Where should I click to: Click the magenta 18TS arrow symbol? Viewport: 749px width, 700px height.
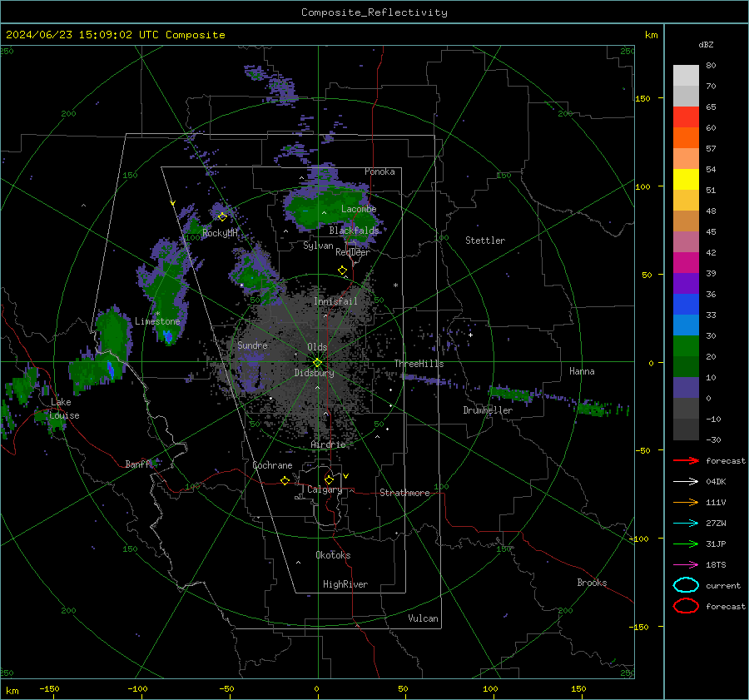[x=686, y=565]
